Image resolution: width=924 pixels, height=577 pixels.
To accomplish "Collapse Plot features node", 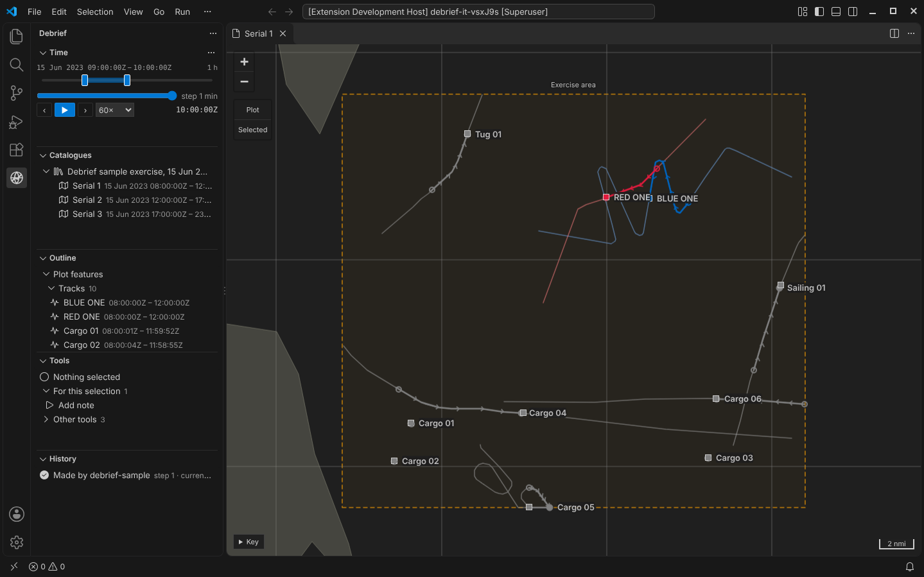I will coord(46,274).
